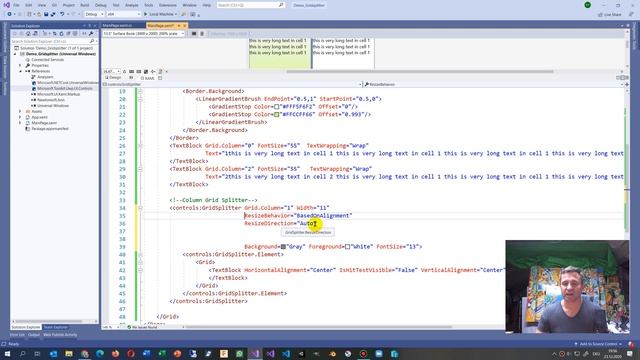
Task: Open the x64 platform dropdown
Action: (123, 14)
